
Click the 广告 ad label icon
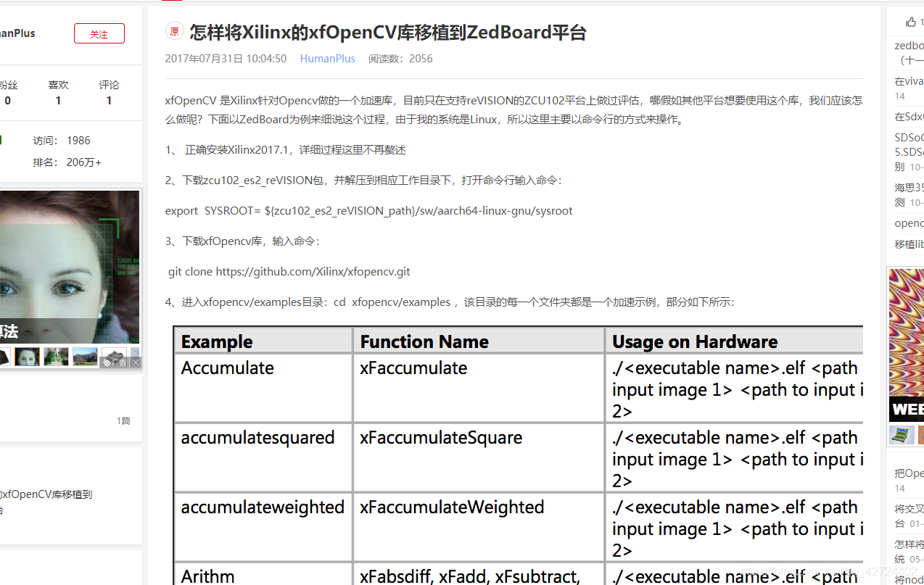(115, 362)
